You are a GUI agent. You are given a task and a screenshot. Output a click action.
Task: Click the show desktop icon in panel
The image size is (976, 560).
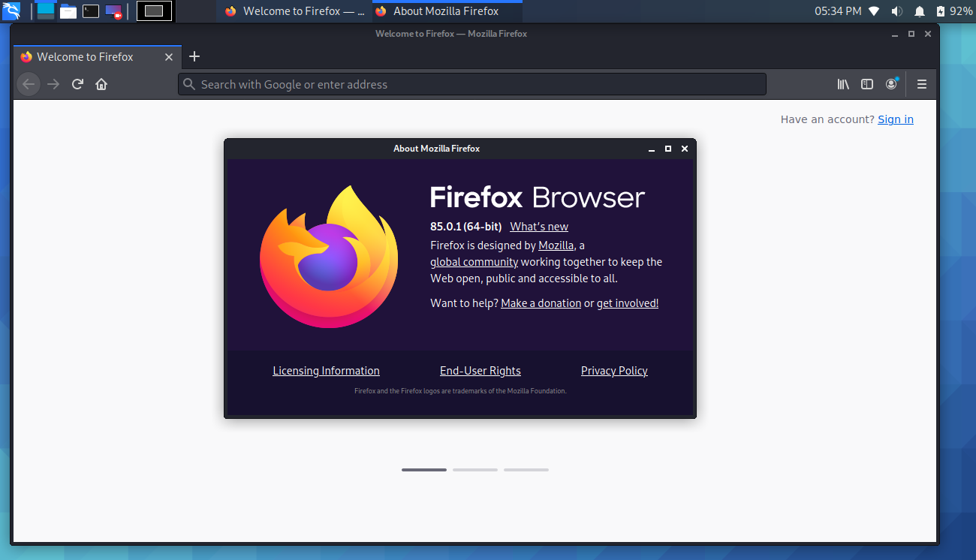[x=46, y=11]
